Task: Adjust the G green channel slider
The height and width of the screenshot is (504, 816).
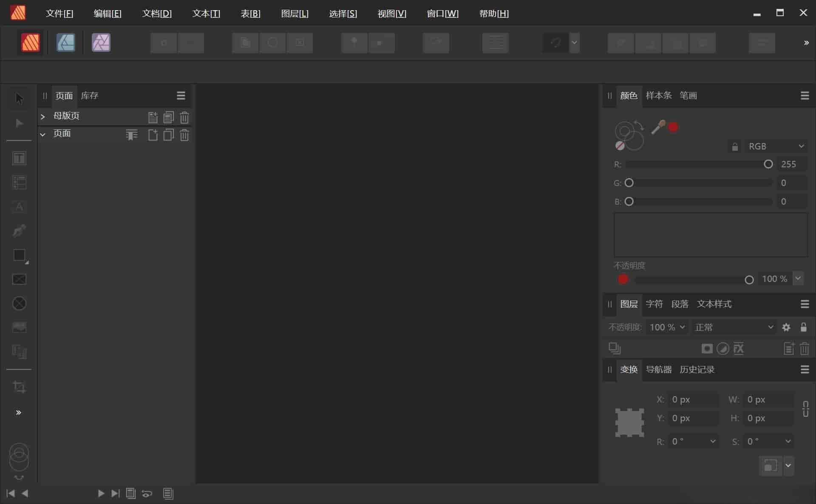Action: pyautogui.click(x=699, y=183)
